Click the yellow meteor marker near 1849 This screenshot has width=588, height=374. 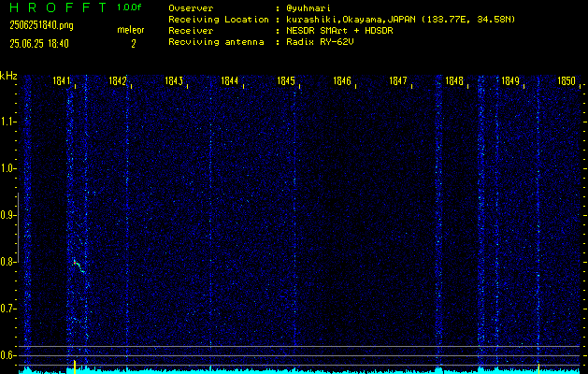click(x=538, y=368)
